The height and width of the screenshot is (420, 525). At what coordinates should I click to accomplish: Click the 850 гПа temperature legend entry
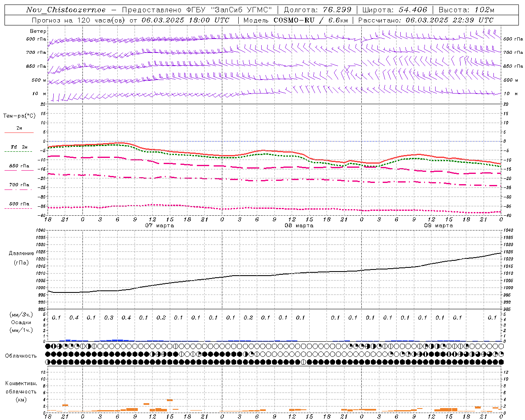coord(19,166)
